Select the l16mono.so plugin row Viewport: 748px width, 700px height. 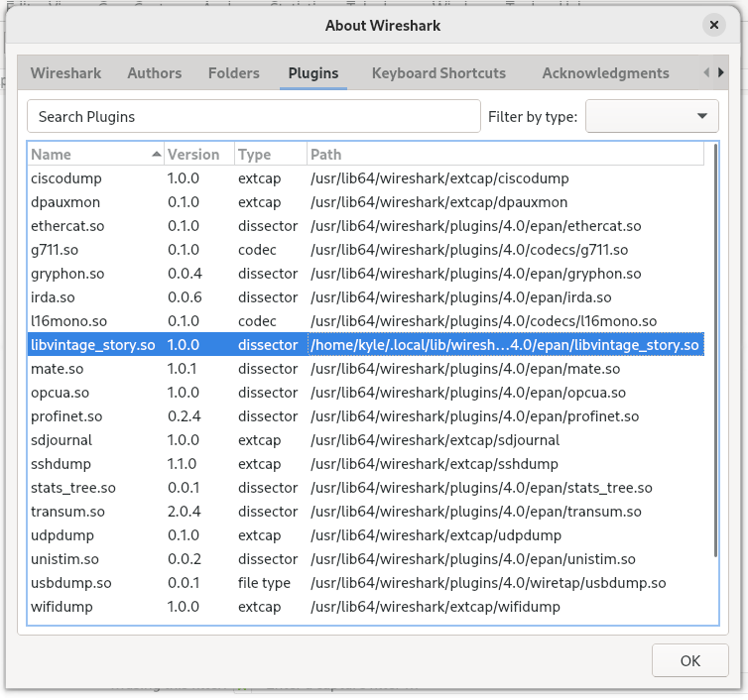[366, 321]
